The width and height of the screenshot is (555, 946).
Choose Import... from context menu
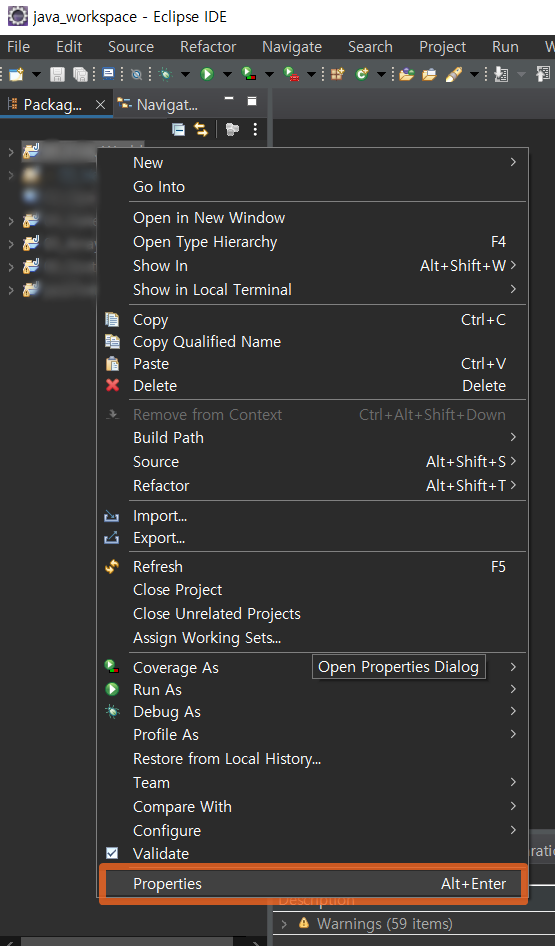click(x=313, y=516)
